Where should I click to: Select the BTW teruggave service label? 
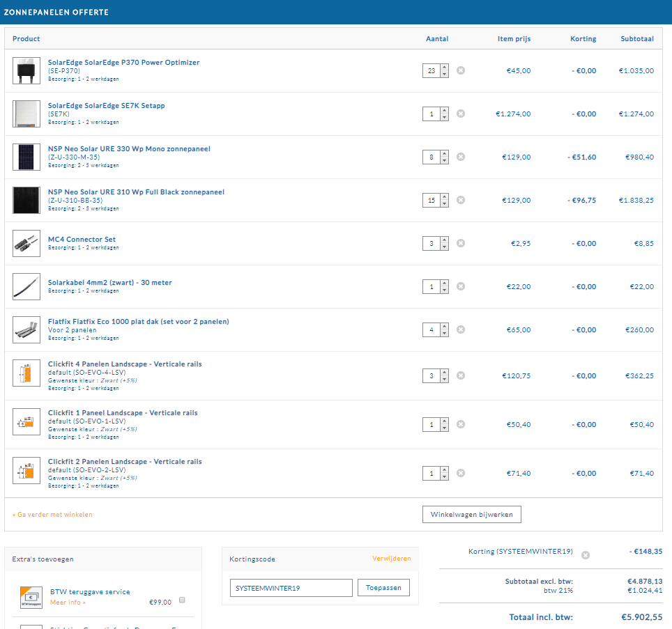pos(90,592)
